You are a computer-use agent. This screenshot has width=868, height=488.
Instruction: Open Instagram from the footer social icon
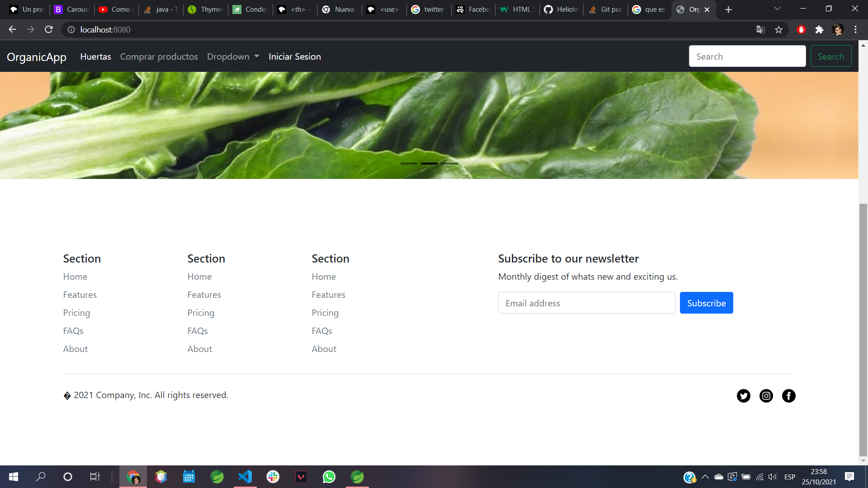click(766, 396)
